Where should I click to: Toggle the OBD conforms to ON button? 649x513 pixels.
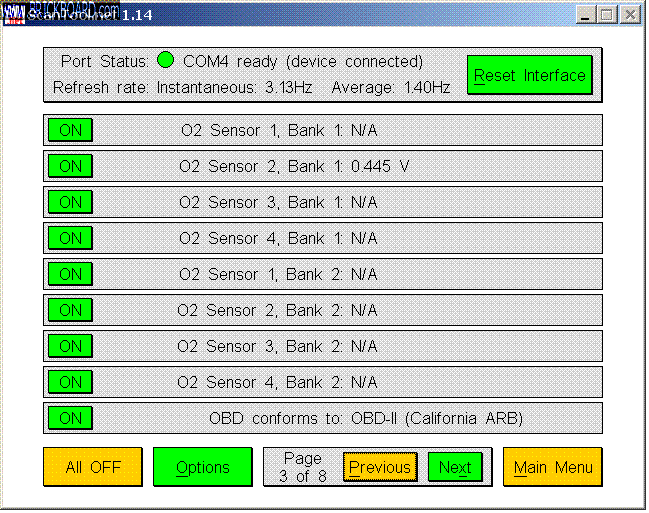coord(70,418)
